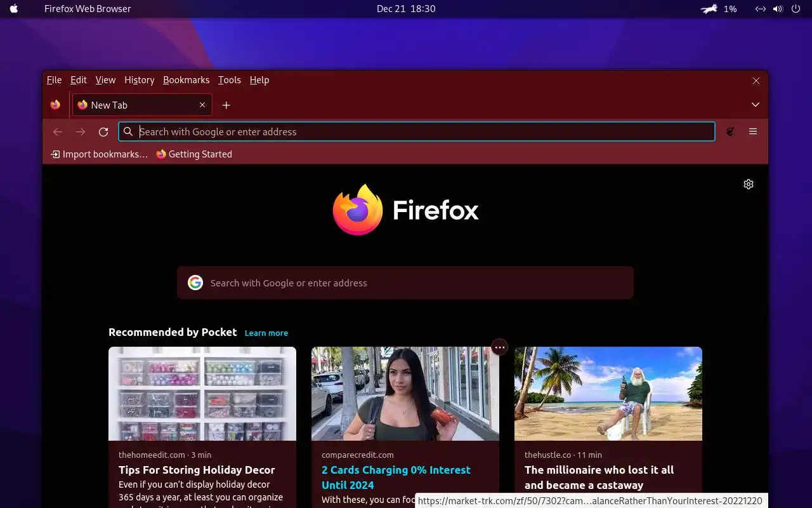The image size is (812, 508).
Task: Click the Import bookmarks toolbar item
Action: (x=99, y=154)
